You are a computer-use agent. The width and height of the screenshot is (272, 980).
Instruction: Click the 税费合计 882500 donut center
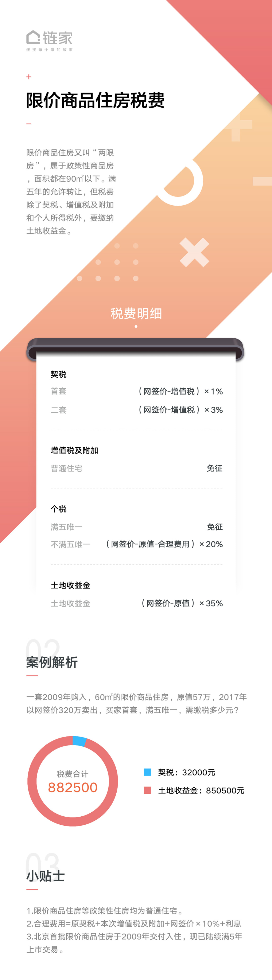72,781
